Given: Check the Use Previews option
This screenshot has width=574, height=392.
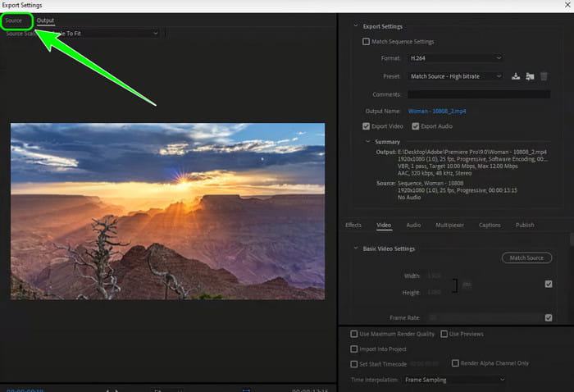Looking at the screenshot, I should pyautogui.click(x=444, y=335).
